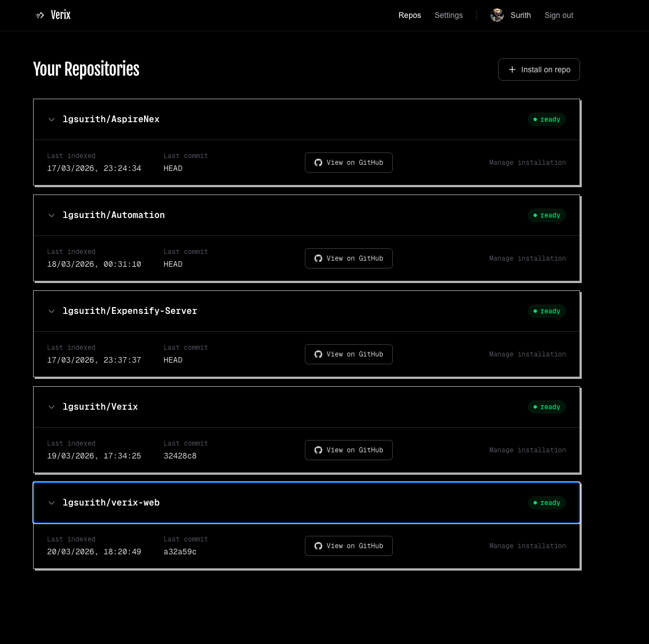Click ready status badge for lgsurith/Verix
This screenshot has width=649, height=644.
coord(546,407)
